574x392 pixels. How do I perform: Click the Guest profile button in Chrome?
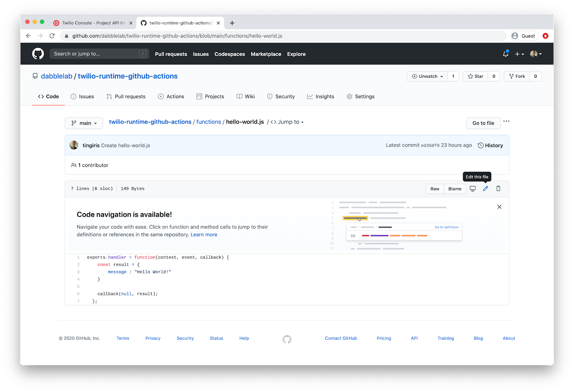tap(524, 36)
